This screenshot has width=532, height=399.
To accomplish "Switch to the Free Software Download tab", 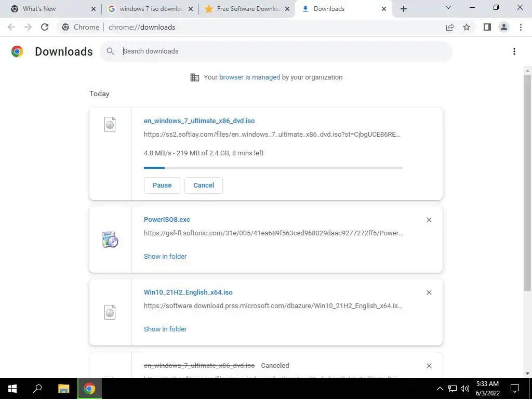I will pos(248,9).
